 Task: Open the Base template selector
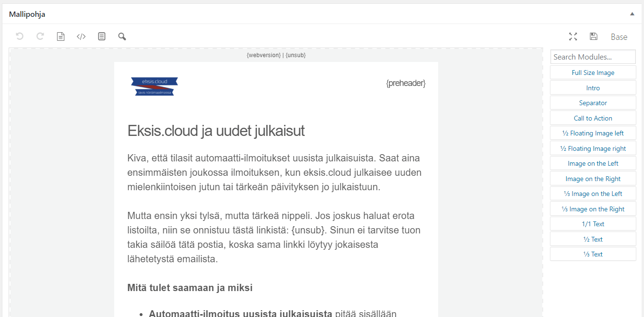coord(619,37)
